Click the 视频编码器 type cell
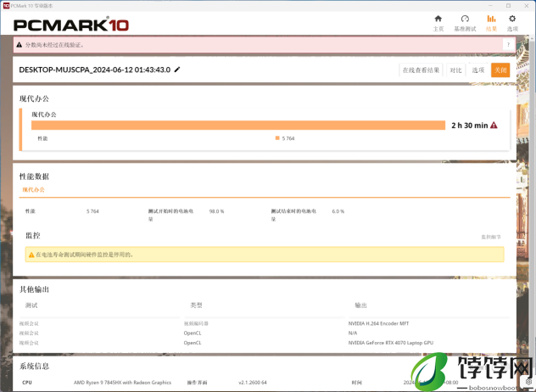 [x=196, y=323]
